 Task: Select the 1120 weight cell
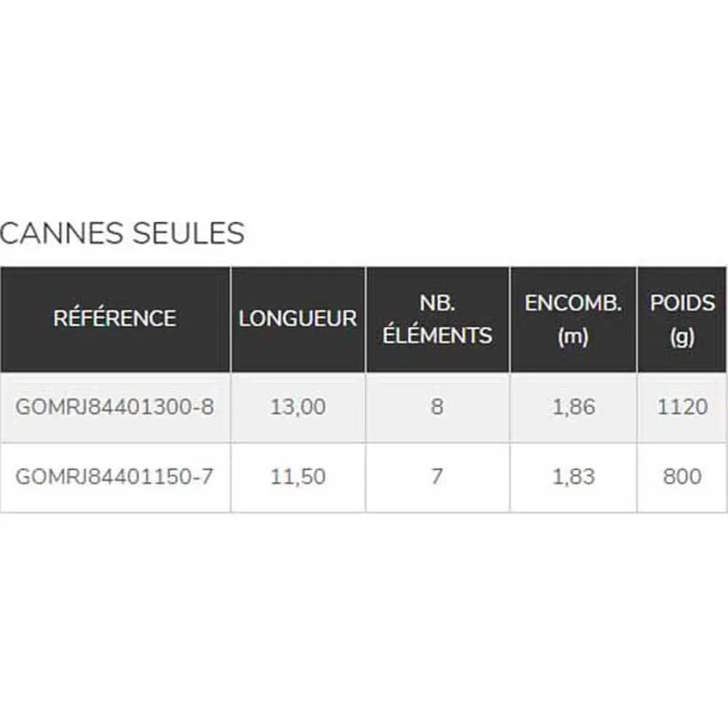(682, 407)
